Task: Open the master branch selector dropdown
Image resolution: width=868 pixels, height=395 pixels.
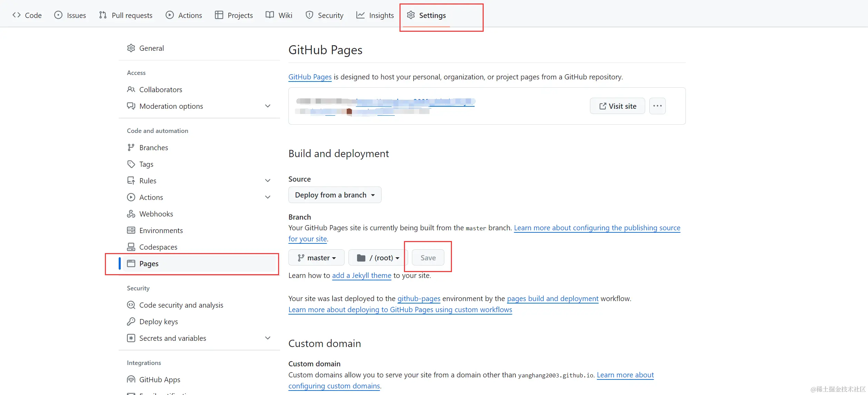Action: (316, 258)
